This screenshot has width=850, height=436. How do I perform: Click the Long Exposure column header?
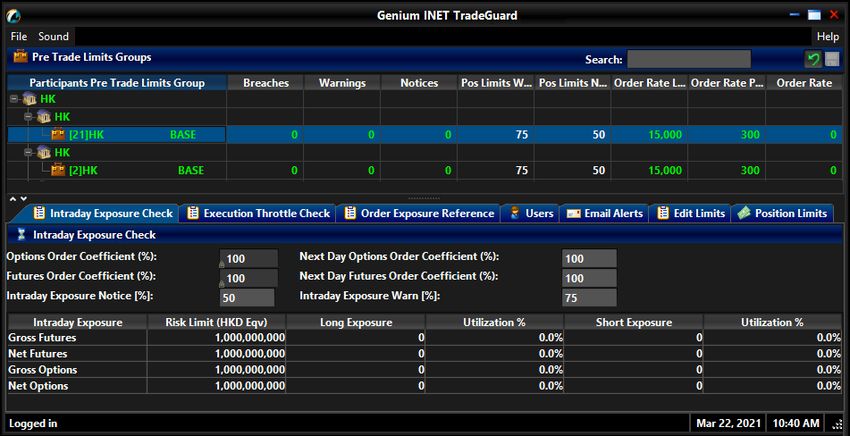pyautogui.click(x=356, y=322)
